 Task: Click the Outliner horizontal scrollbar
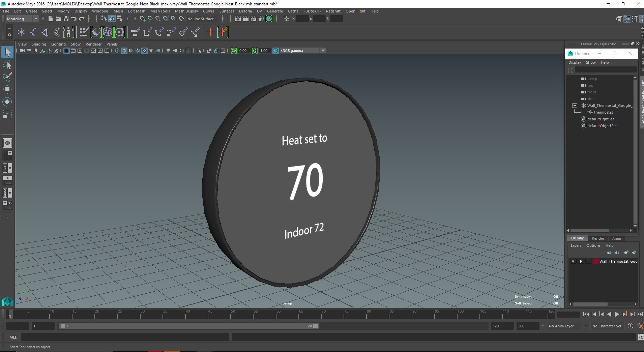coord(590,231)
